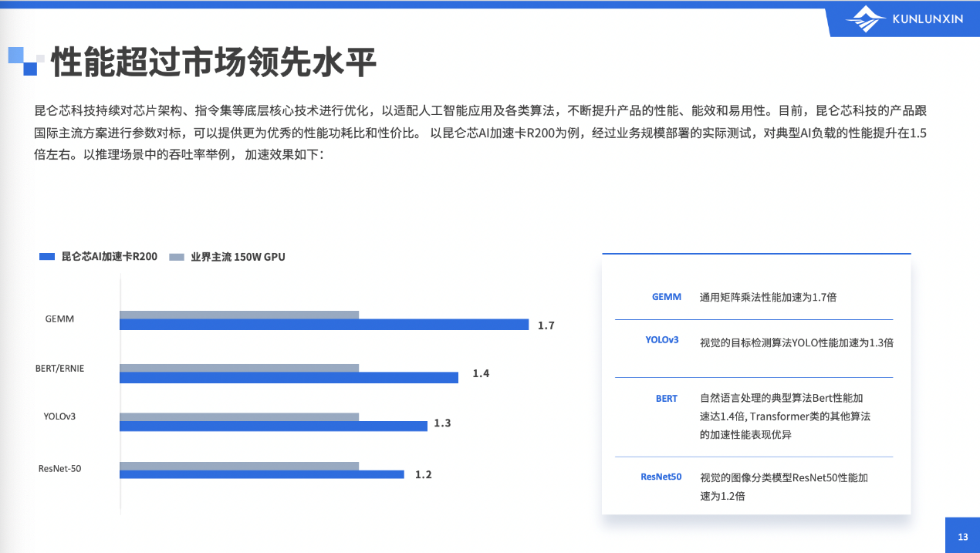Click the blue ResNet-50 bar in the chart
The height and width of the screenshot is (553, 980).
[262, 474]
